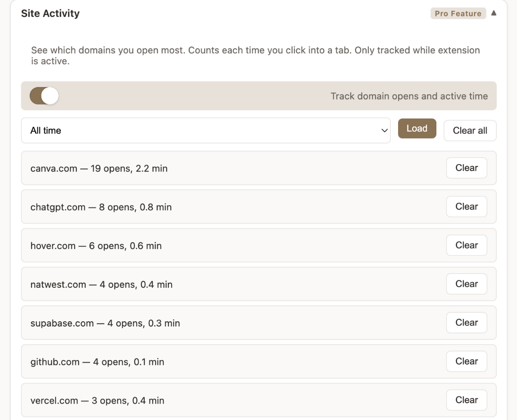Collapse the Site Activity section arrow
Screen dimensions: 517x420
(x=494, y=13)
